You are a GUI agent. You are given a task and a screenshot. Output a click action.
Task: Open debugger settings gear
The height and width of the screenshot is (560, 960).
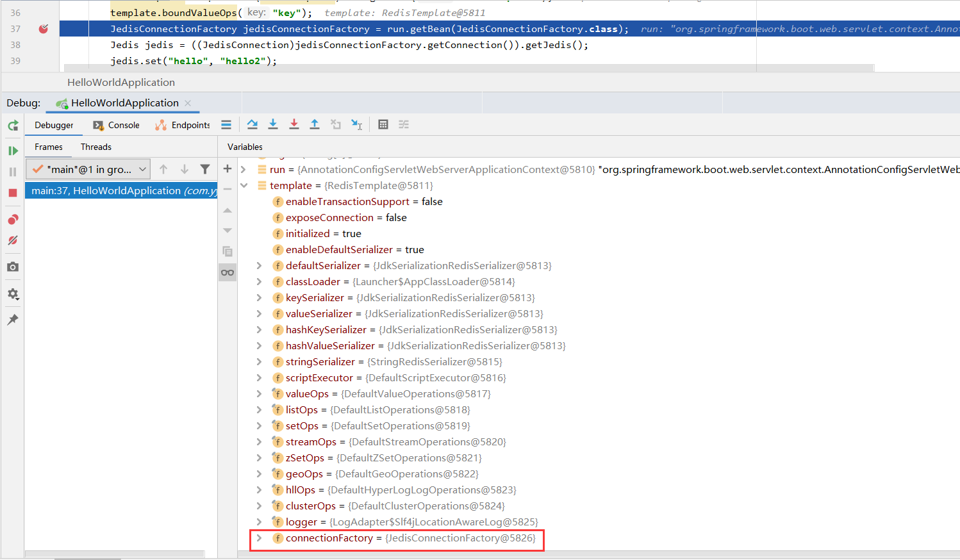[13, 294]
